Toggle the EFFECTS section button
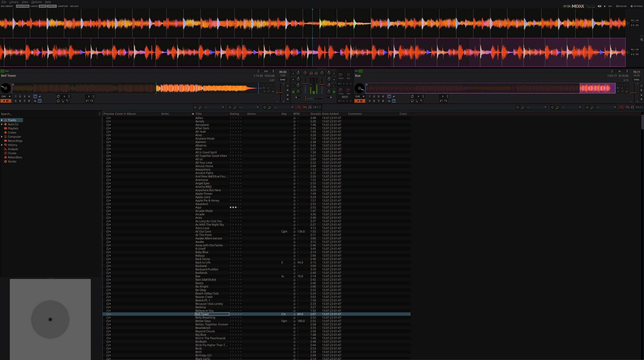Screen dimensions: 644x360 pos(52,6)
